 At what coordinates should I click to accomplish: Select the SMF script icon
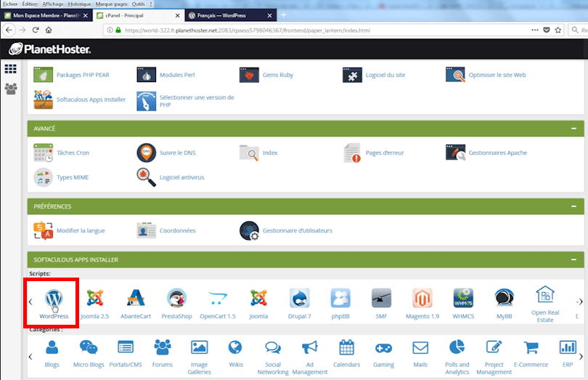pyautogui.click(x=381, y=298)
